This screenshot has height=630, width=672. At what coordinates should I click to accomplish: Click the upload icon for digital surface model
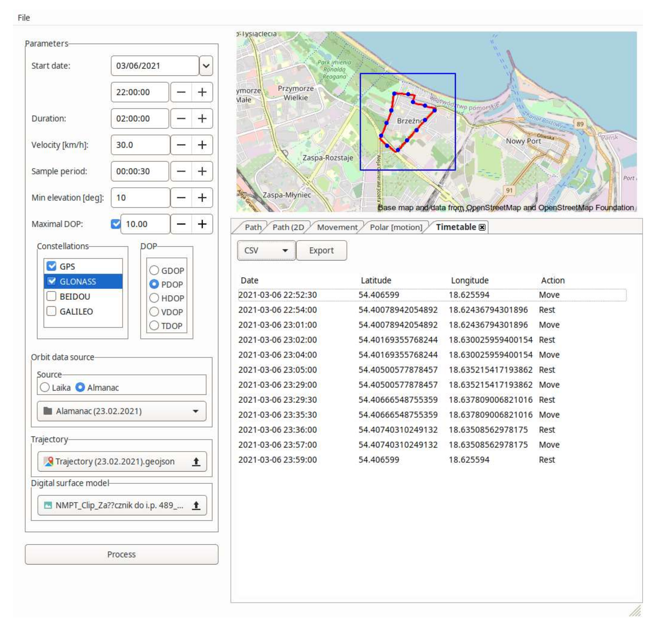196,505
